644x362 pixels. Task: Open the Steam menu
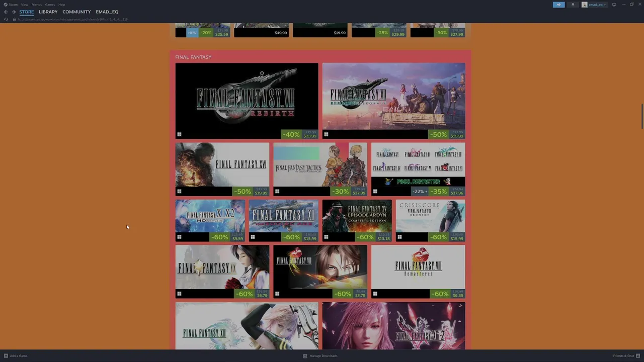click(13, 5)
